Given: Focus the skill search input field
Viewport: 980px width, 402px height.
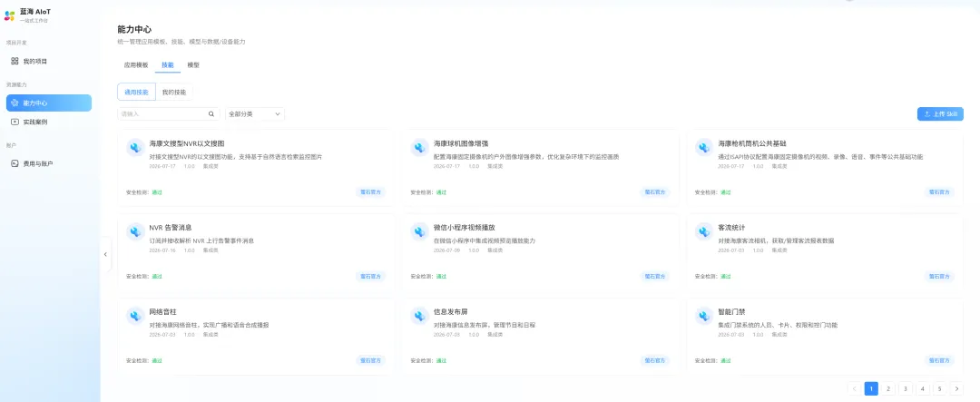Looking at the screenshot, I should click(169, 113).
